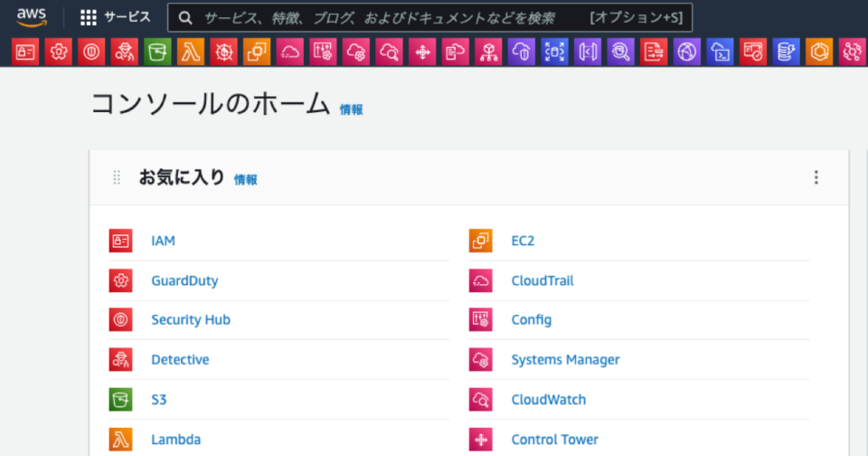Open the three-dot menu of the お気に入り widget

pyautogui.click(x=816, y=177)
